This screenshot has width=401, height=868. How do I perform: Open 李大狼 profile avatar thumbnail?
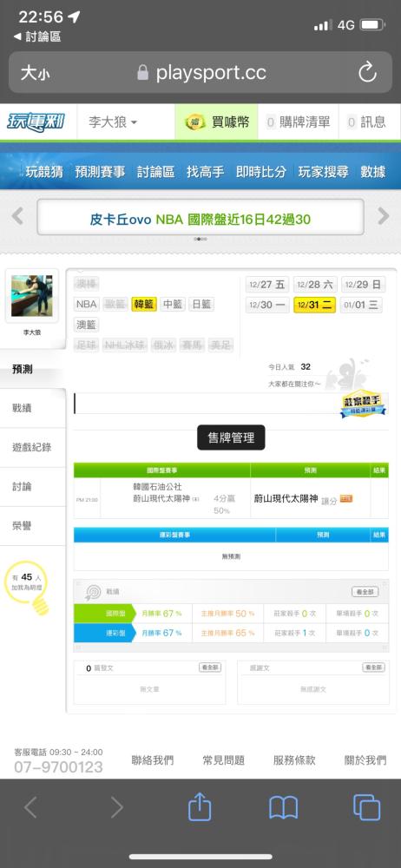tap(32, 296)
